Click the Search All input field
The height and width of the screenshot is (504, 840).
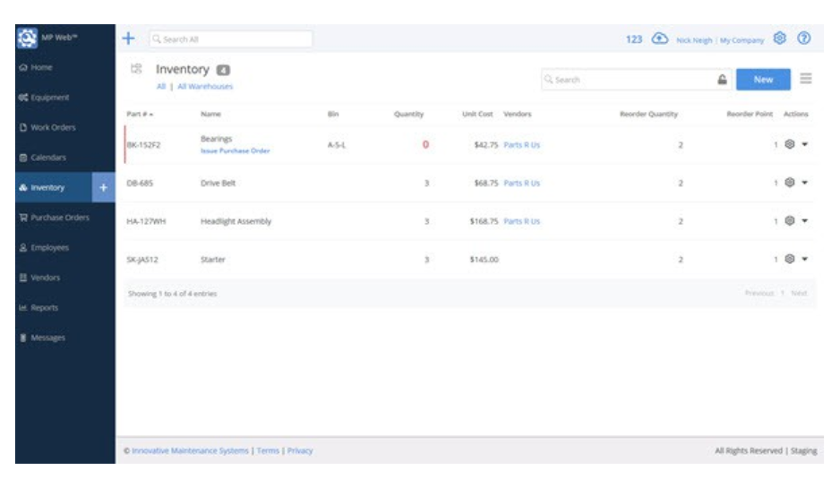coord(231,39)
